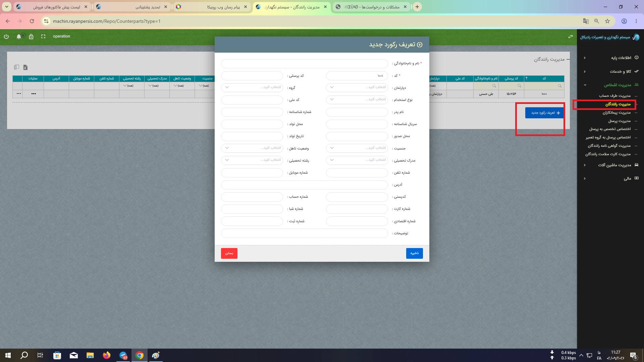Image resolution: width=644 pixels, height=362 pixels.
Task: Open the گروه dropdown in the form
Action: click(x=252, y=87)
